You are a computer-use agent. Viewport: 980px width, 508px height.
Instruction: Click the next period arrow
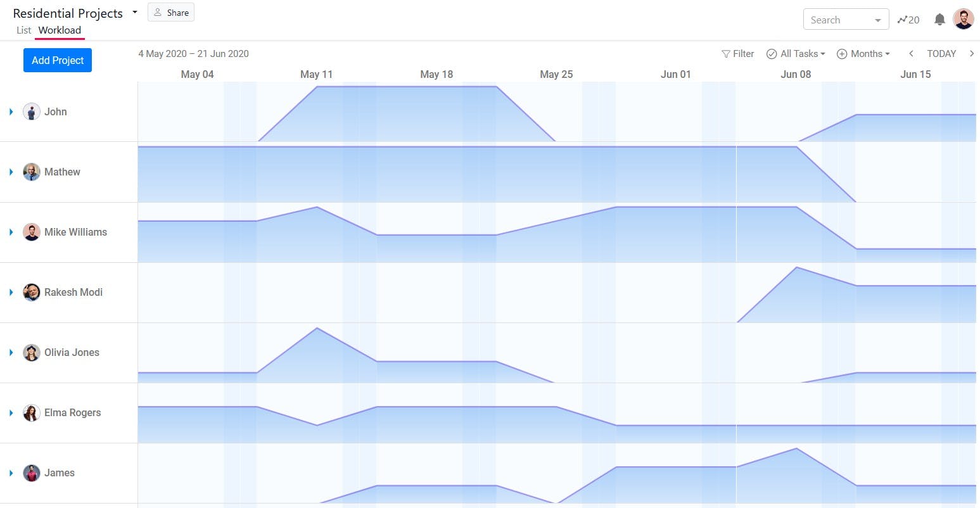pyautogui.click(x=973, y=54)
